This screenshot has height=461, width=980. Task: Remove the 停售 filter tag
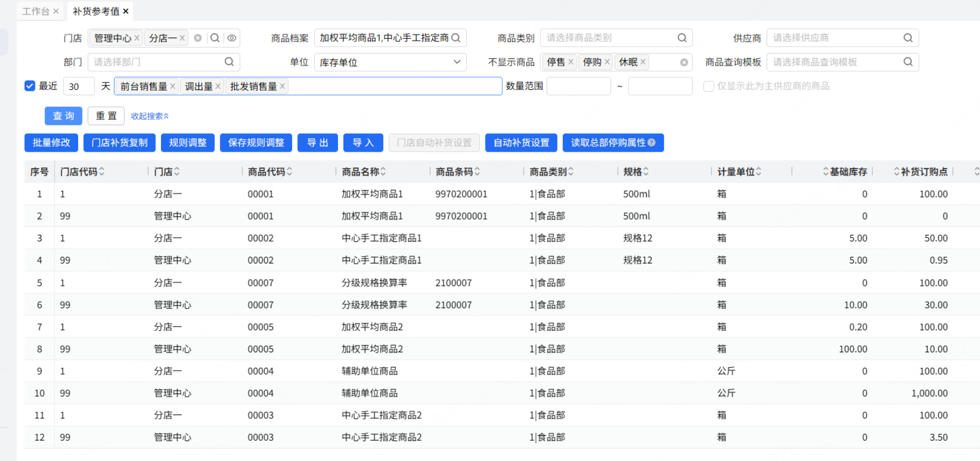coord(571,62)
